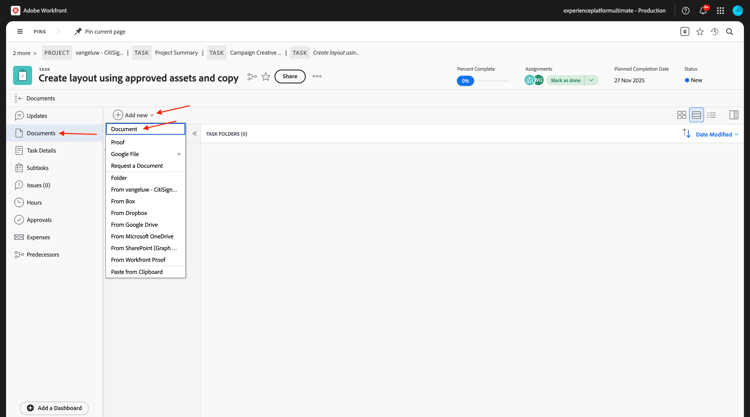The width and height of the screenshot is (750, 417).
Task: Select From SharePoint (Graph... option
Action: [x=145, y=248]
